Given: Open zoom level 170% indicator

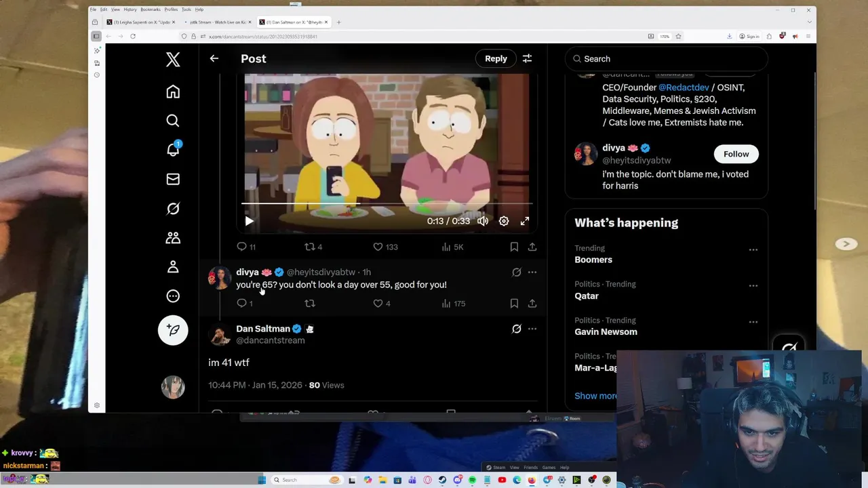Looking at the screenshot, I should pos(665,37).
